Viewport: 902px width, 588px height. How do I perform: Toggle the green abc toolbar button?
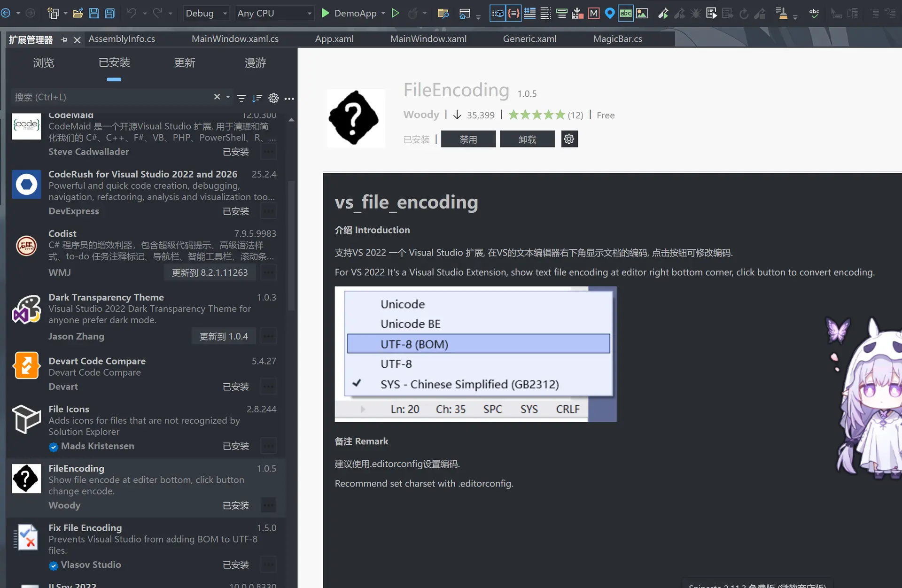tap(626, 13)
